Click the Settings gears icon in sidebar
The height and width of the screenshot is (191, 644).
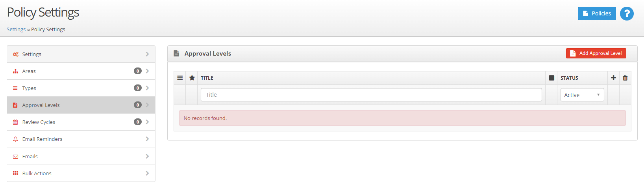pyautogui.click(x=15, y=54)
